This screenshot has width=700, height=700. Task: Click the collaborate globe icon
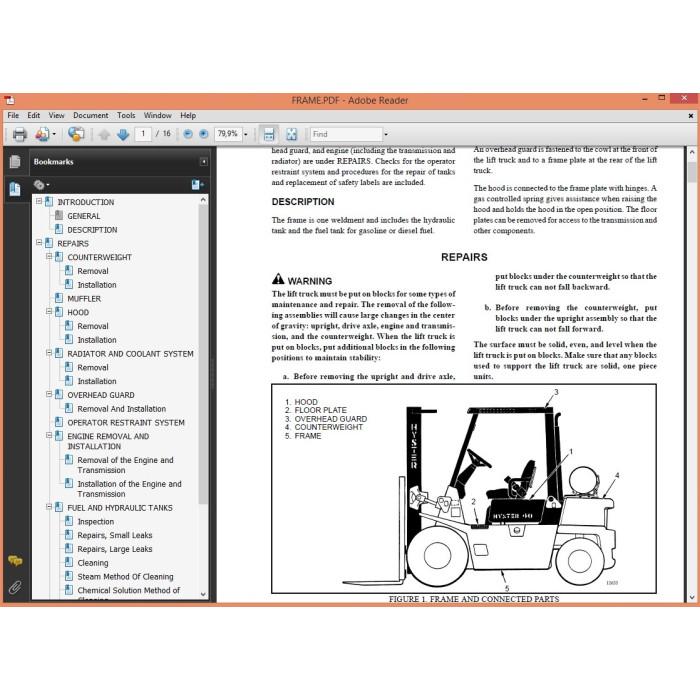[76, 134]
